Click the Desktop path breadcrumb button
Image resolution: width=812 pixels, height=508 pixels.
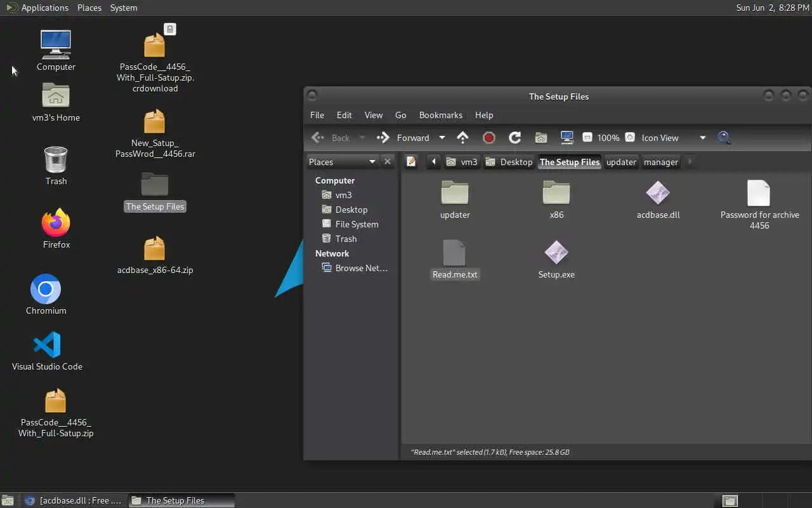click(x=509, y=162)
